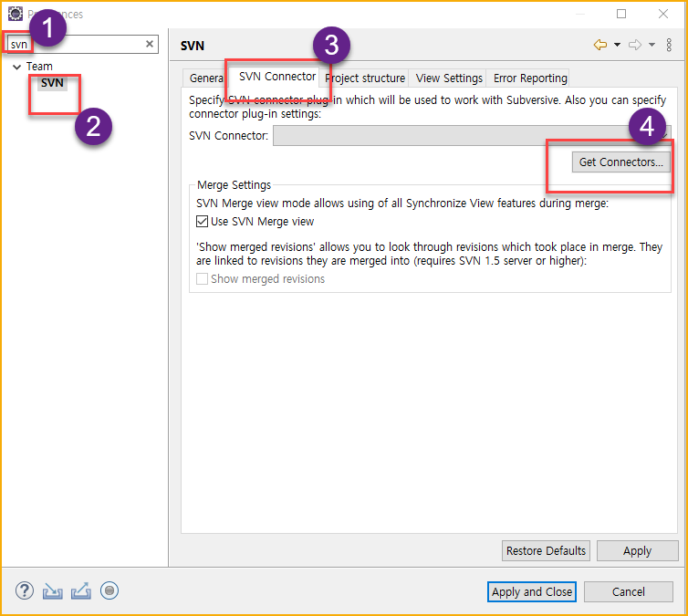
Task: Cancel the Preferences dialog
Action: coord(629,592)
